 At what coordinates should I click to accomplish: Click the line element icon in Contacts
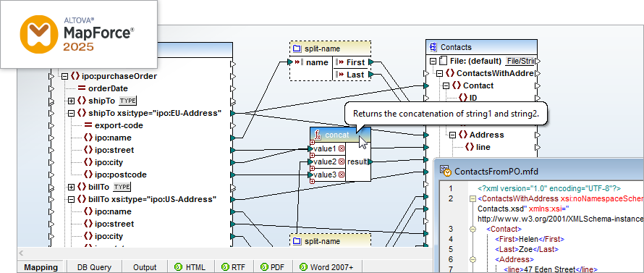(470, 147)
